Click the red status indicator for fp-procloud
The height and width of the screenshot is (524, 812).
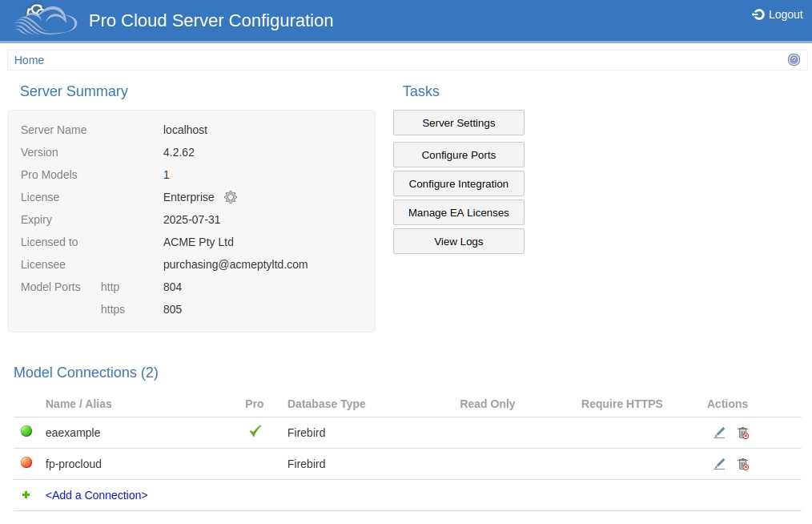click(26, 463)
